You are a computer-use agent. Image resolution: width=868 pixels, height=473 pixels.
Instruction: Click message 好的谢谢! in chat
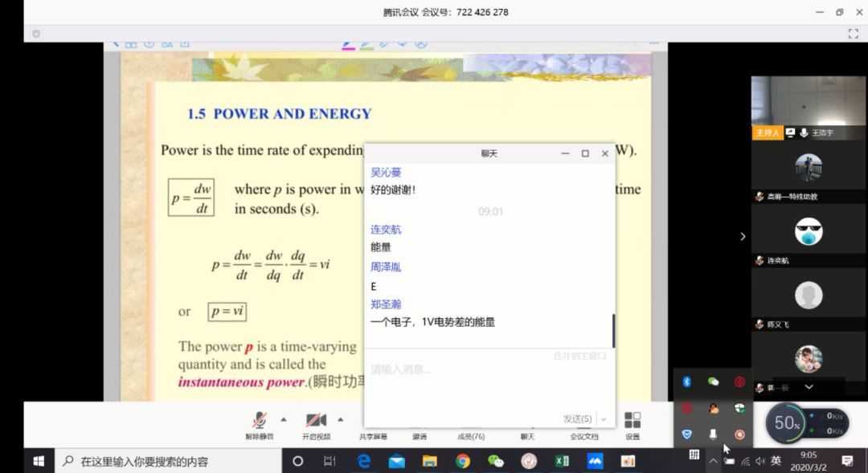pyautogui.click(x=393, y=190)
